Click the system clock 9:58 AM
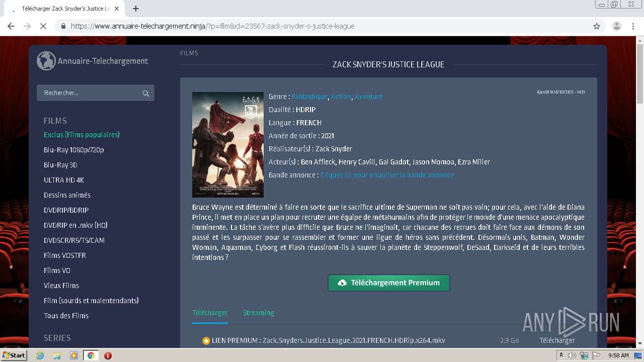The image size is (644, 362). 618,355
